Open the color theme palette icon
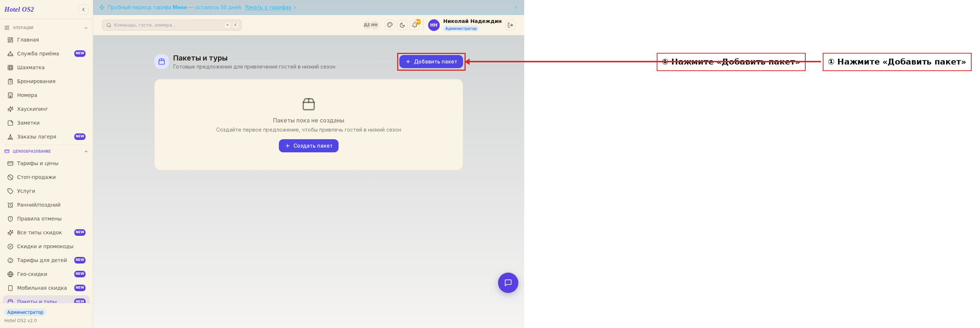The height and width of the screenshot is (328, 980). [390, 25]
